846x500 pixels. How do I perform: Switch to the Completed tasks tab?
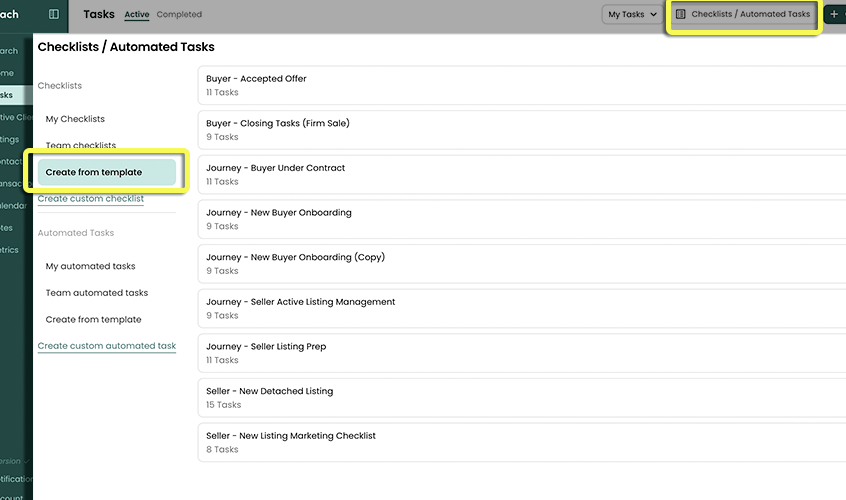tap(179, 15)
